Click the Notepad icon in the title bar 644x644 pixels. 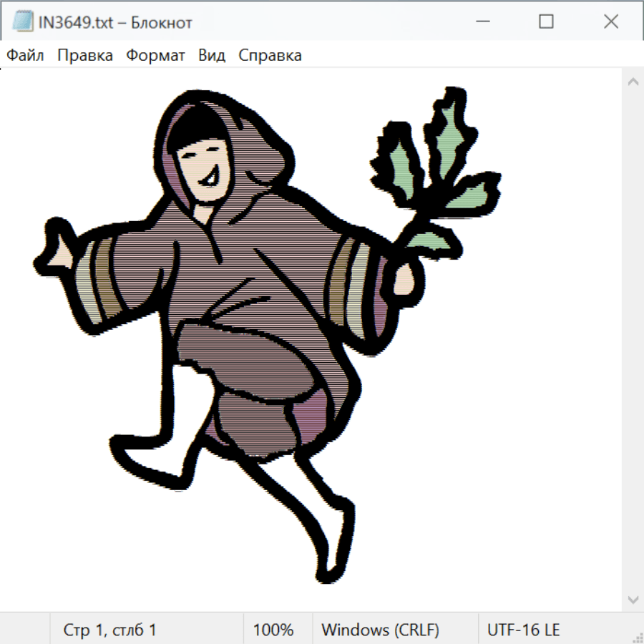23,22
